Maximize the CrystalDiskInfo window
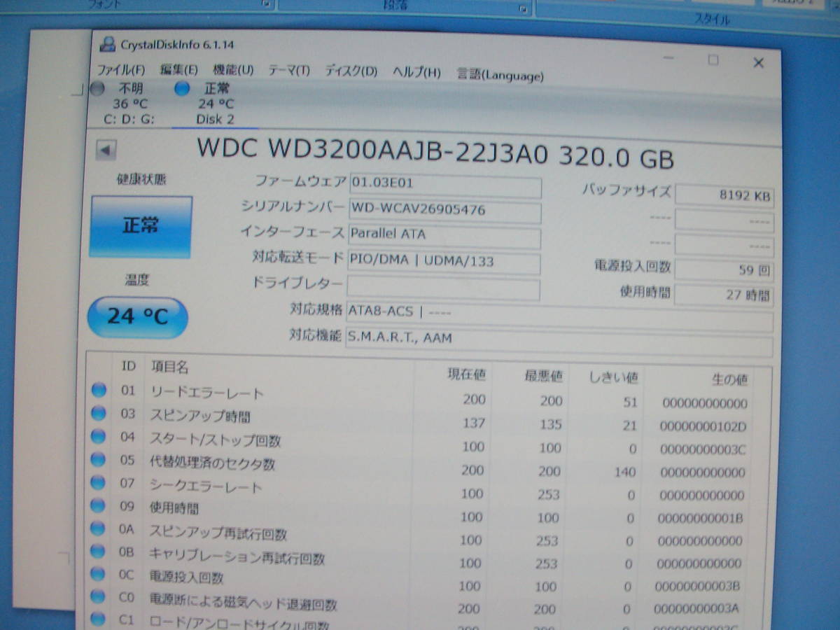The width and height of the screenshot is (840, 630). [x=713, y=60]
